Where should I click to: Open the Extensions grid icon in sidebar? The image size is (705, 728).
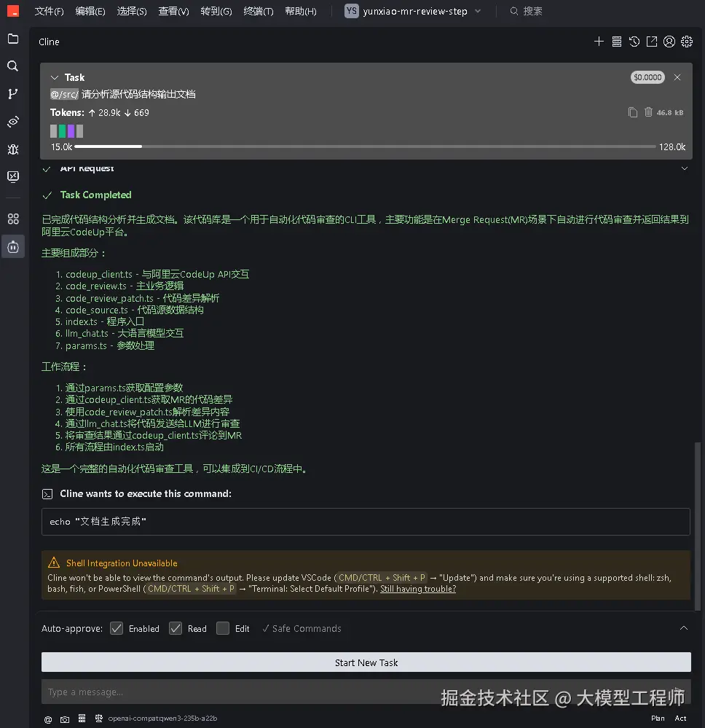[13, 219]
